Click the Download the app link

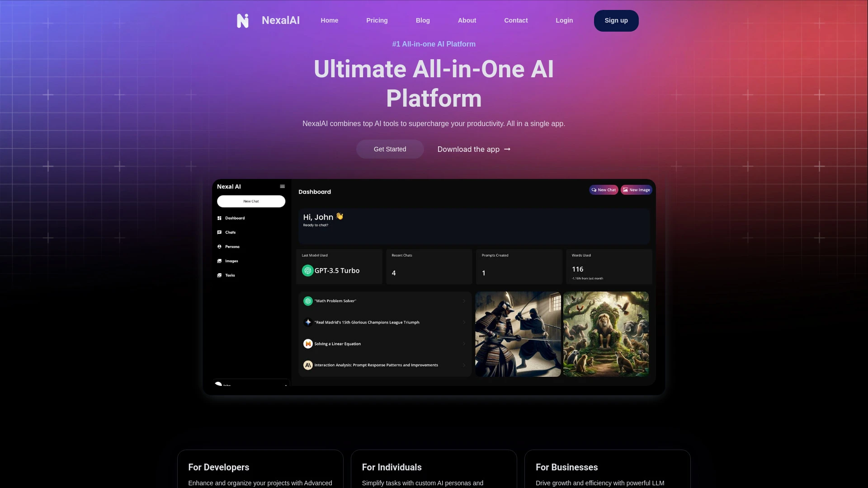(474, 149)
